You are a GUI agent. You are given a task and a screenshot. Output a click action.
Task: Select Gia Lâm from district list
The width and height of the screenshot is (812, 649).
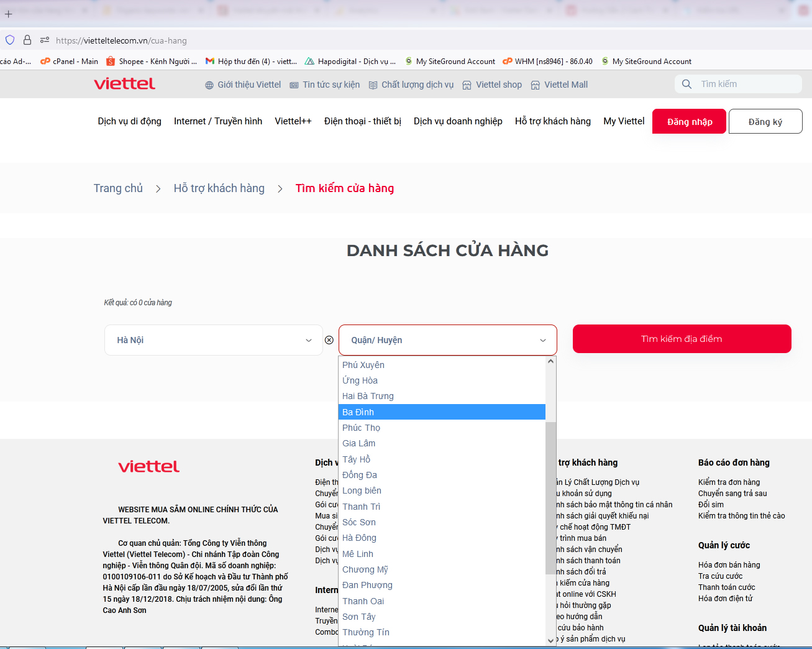coord(442,443)
